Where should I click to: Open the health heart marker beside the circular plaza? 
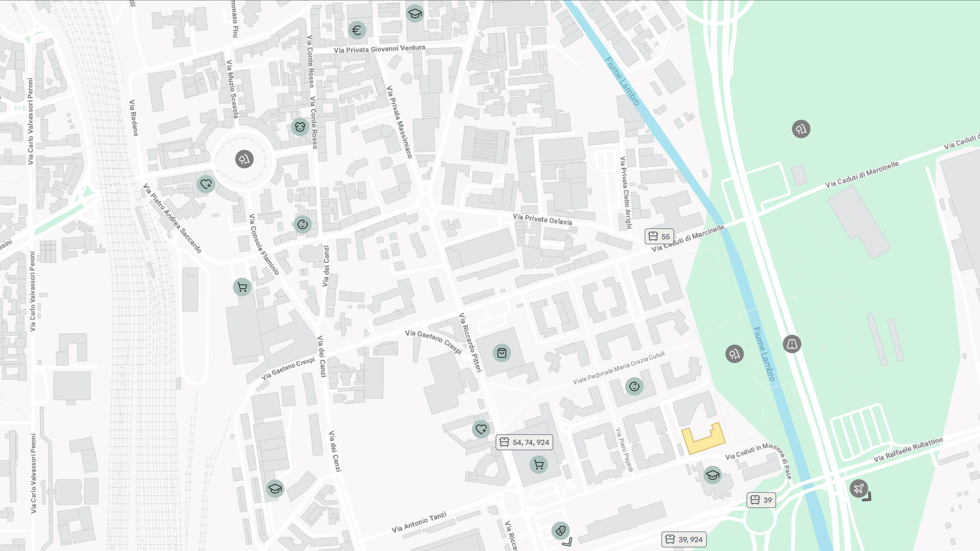(x=206, y=184)
